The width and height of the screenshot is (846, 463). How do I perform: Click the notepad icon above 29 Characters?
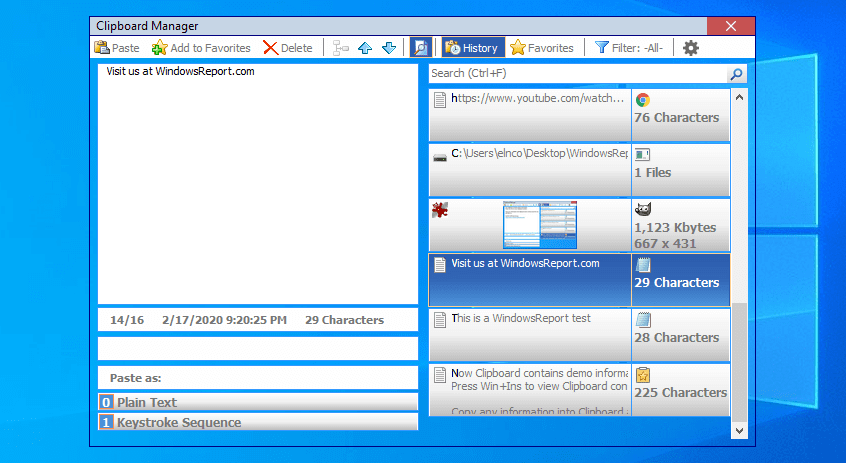(x=643, y=264)
